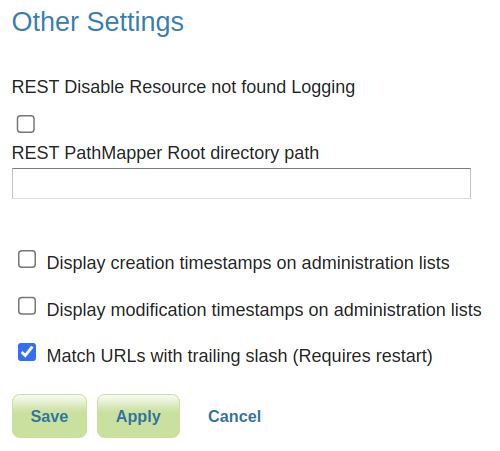Click the REST Disable Resource not found Logging label

click(x=183, y=87)
